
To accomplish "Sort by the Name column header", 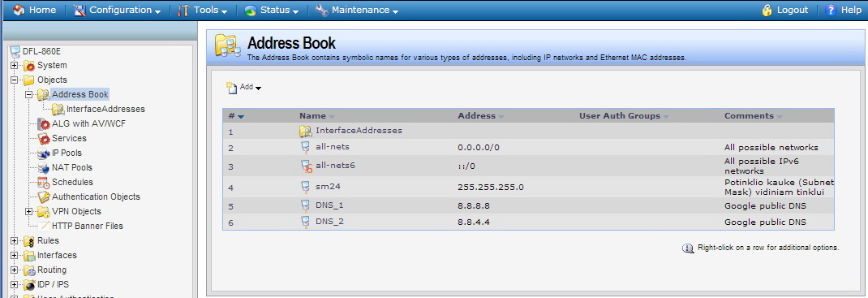I will pyautogui.click(x=316, y=116).
